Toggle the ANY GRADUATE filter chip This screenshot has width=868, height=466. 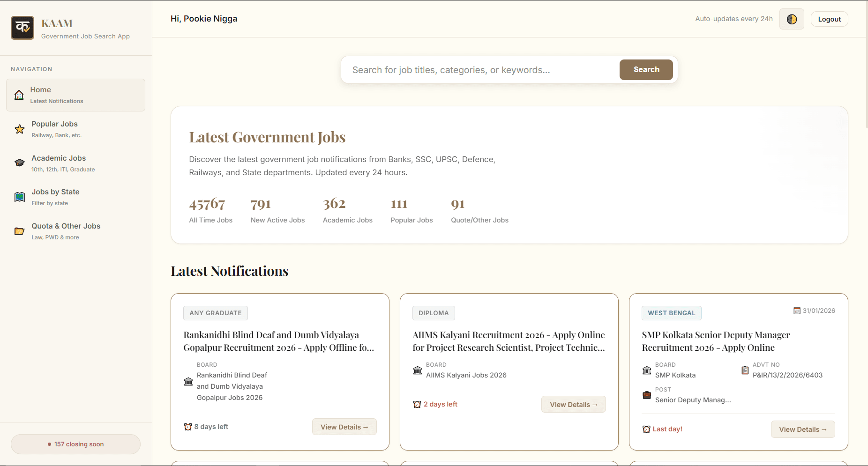[x=215, y=313]
